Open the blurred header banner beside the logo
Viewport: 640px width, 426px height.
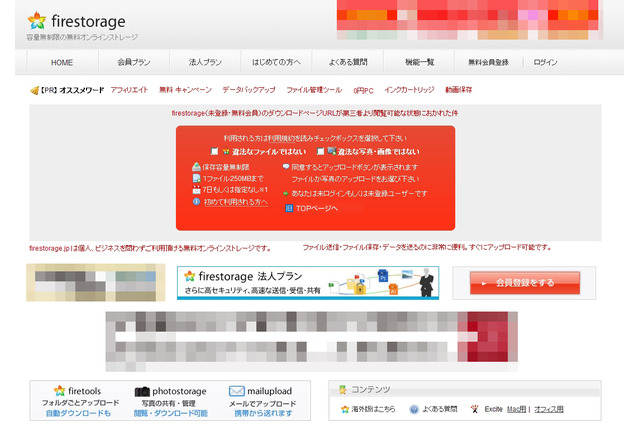click(470, 20)
